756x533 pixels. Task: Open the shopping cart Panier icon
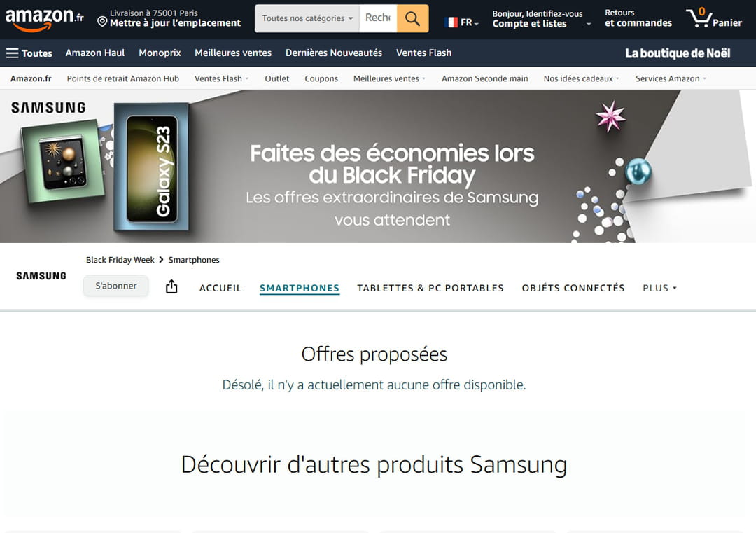point(714,18)
